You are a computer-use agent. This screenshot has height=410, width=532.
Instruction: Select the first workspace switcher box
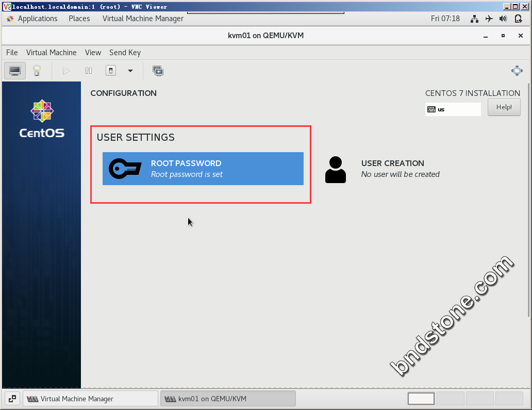421,399
